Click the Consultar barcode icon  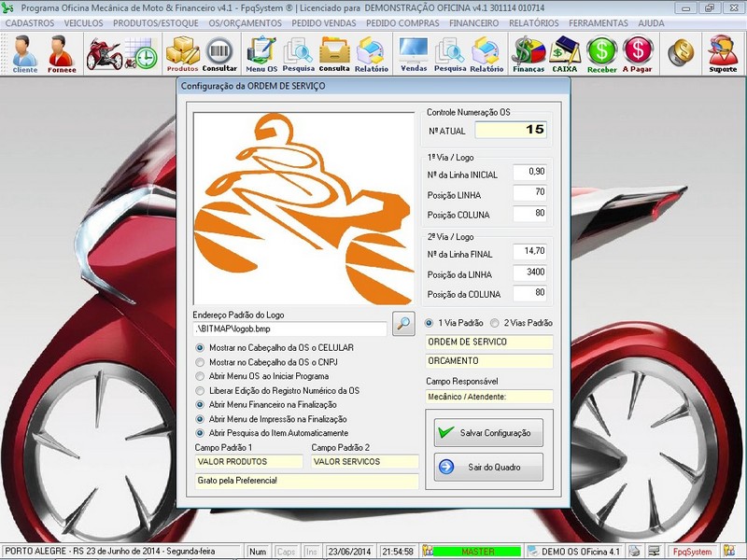tap(219, 53)
